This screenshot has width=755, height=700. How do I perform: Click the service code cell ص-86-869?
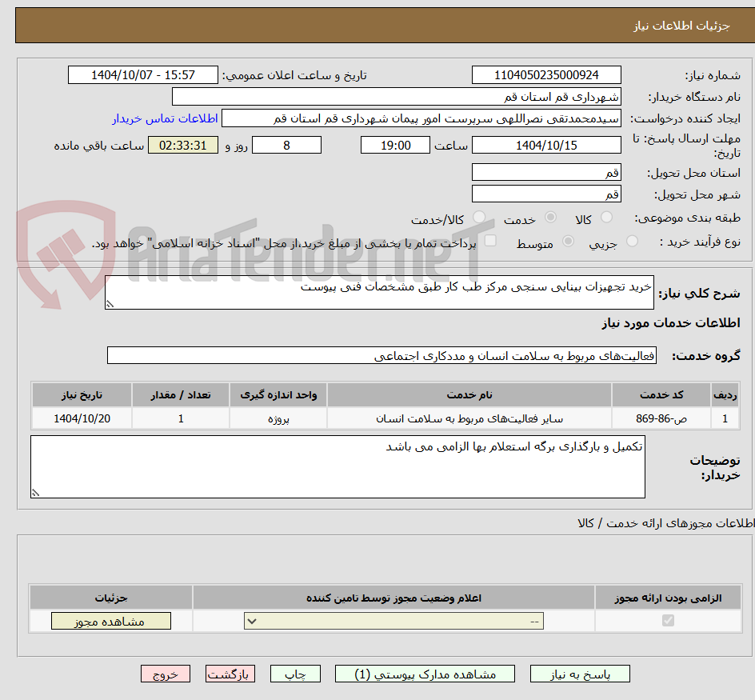click(661, 418)
